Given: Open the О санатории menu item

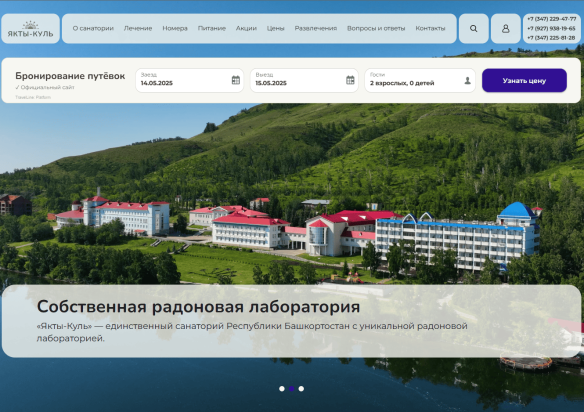Looking at the screenshot, I should [x=93, y=28].
